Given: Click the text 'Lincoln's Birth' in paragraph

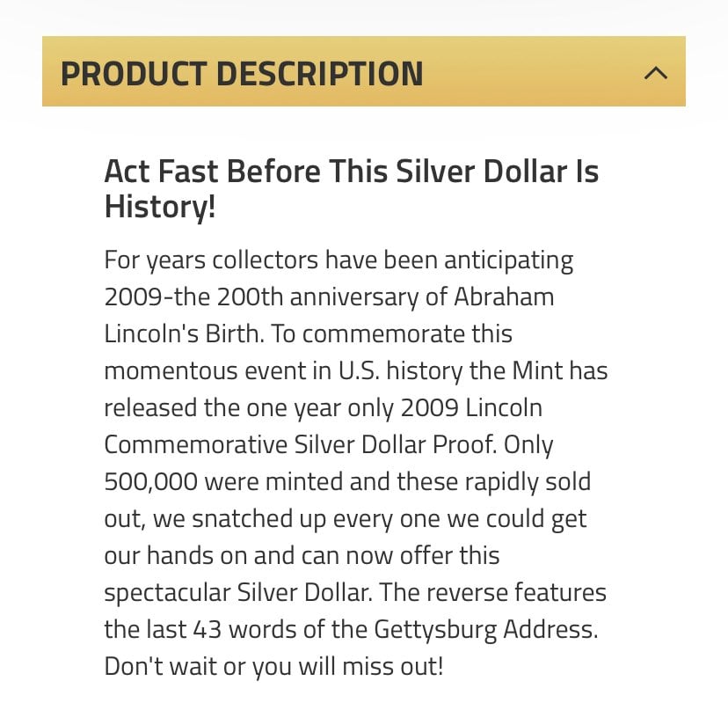Looking at the screenshot, I should coord(184,333).
